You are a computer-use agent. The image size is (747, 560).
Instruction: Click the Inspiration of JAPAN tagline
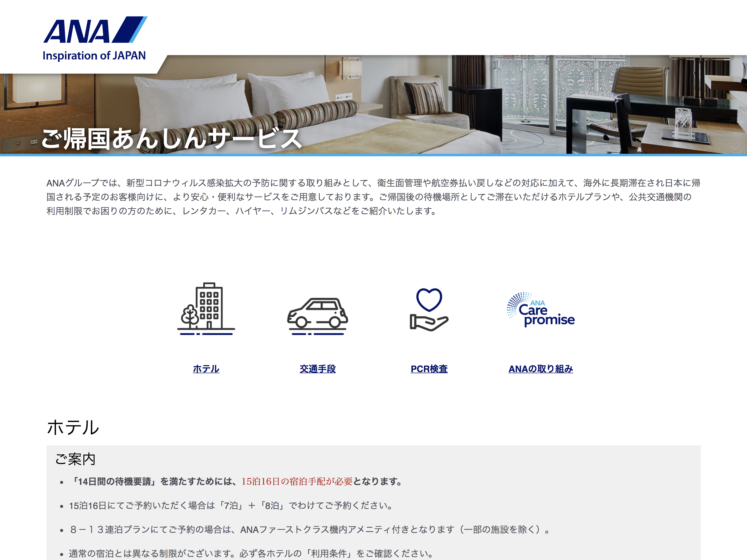(x=94, y=56)
